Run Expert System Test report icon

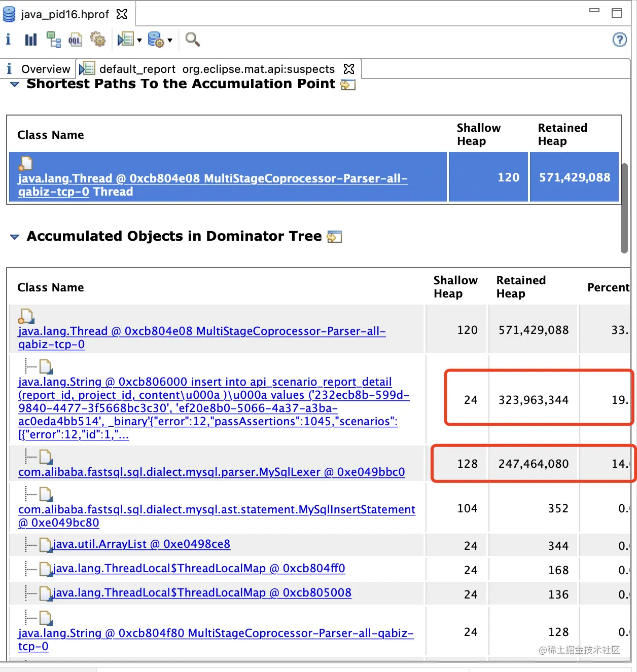click(125, 40)
